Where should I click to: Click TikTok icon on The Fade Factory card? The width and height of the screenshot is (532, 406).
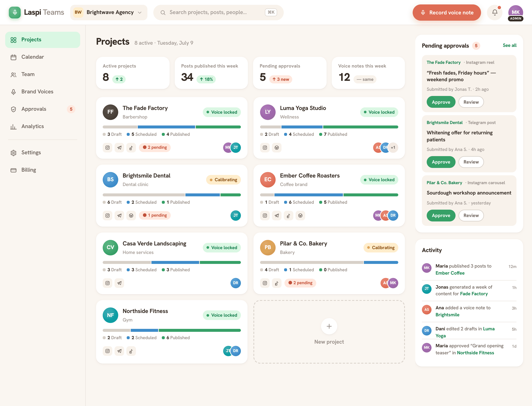click(131, 147)
